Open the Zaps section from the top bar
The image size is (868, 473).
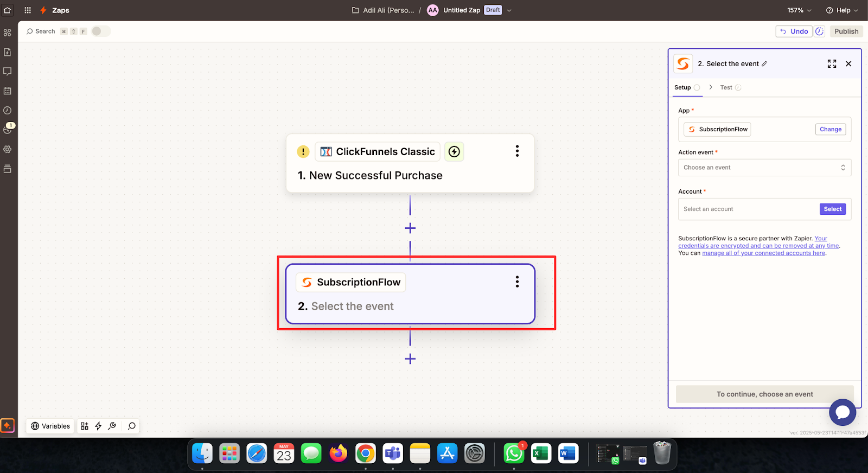tap(55, 10)
